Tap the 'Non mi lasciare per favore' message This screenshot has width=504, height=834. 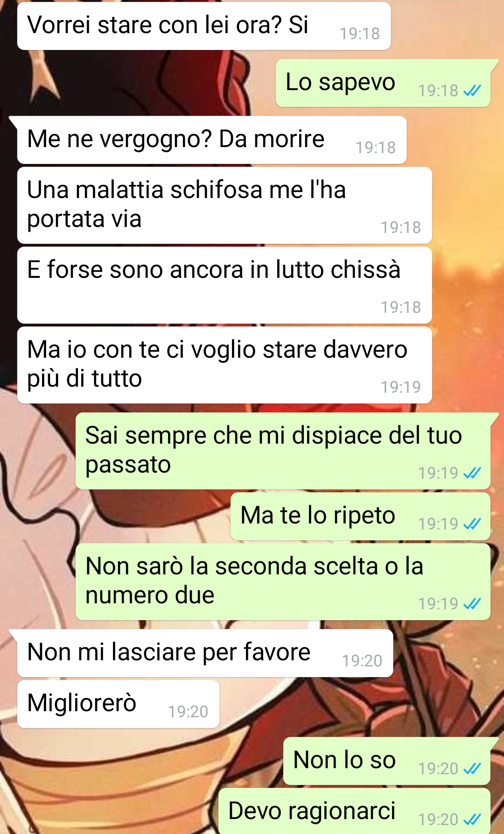click(205, 653)
